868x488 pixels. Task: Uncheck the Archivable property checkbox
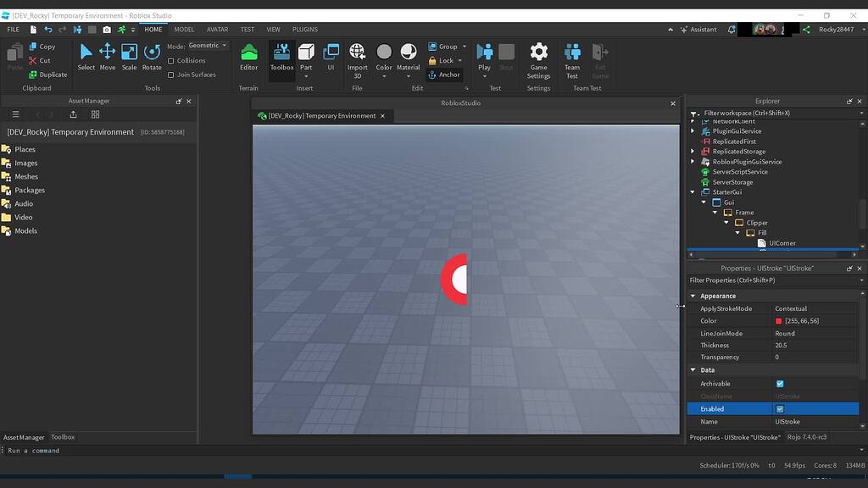780,384
